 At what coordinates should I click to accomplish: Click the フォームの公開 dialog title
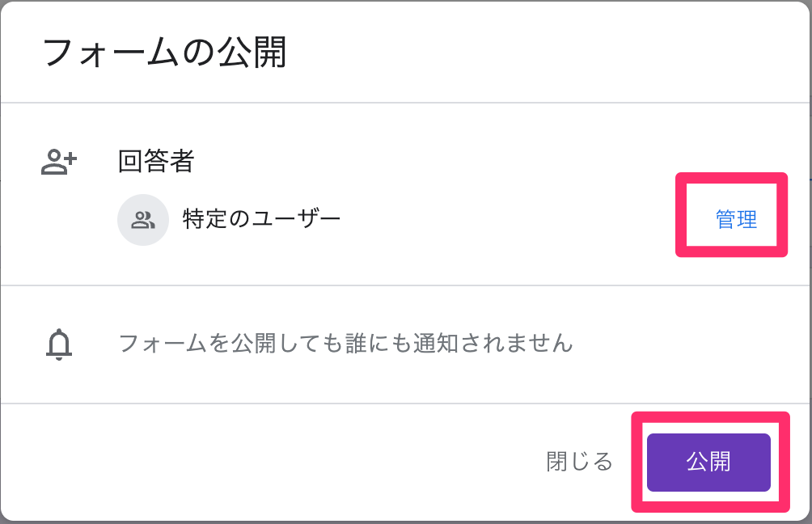tap(165, 53)
